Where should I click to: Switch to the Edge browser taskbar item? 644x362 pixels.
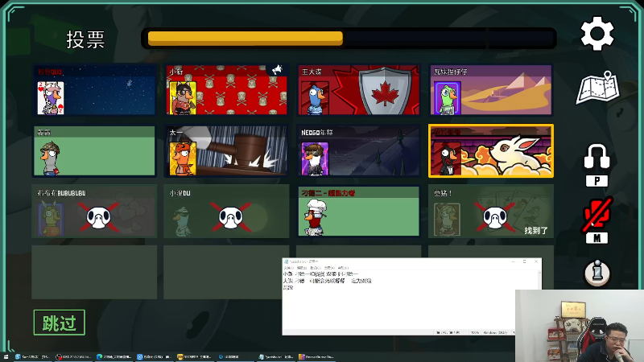coord(114,357)
